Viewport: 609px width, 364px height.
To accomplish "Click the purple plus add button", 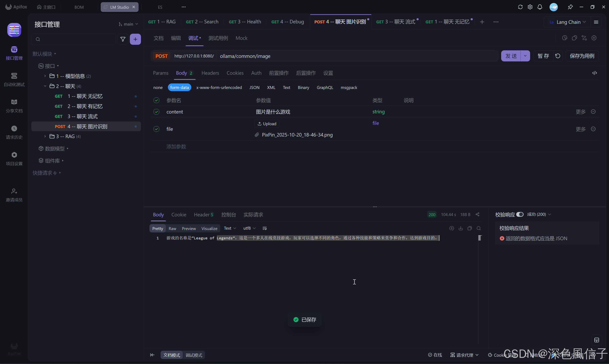I will tap(135, 39).
